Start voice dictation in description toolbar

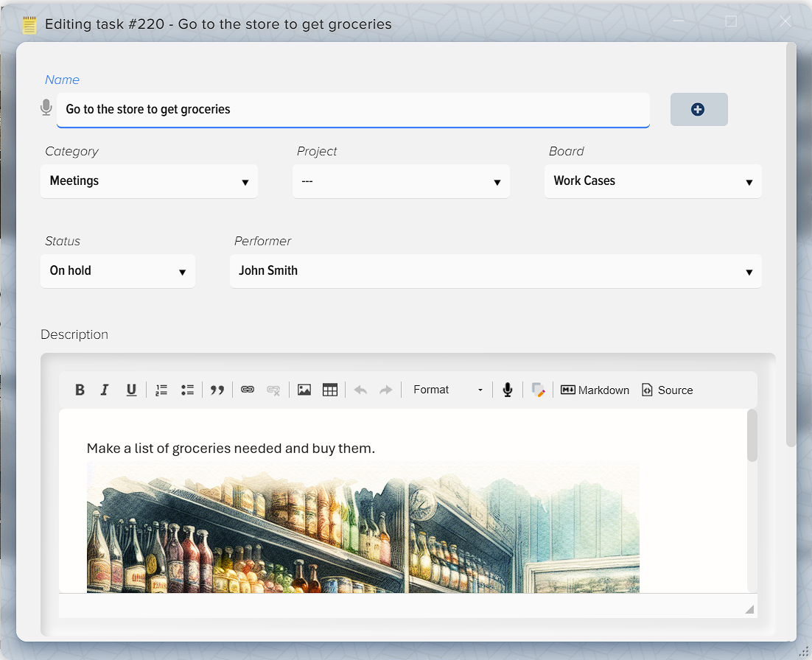pos(508,390)
